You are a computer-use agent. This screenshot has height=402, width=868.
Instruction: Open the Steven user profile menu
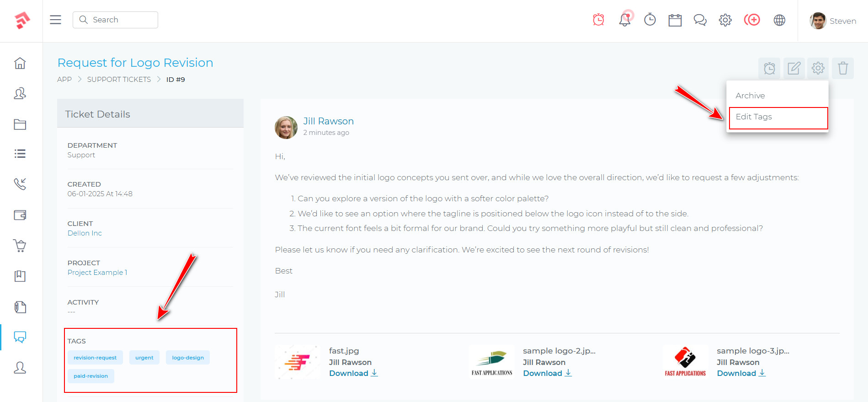(832, 21)
